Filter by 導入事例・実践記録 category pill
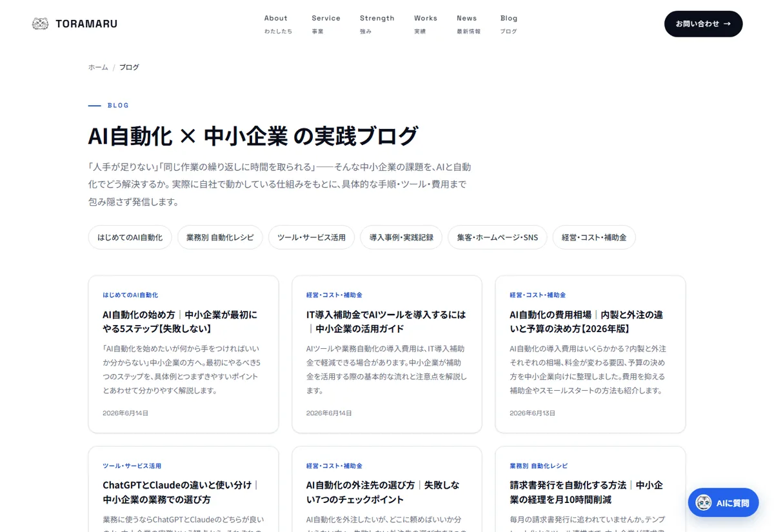This screenshot has height=532, width=774. tap(401, 237)
